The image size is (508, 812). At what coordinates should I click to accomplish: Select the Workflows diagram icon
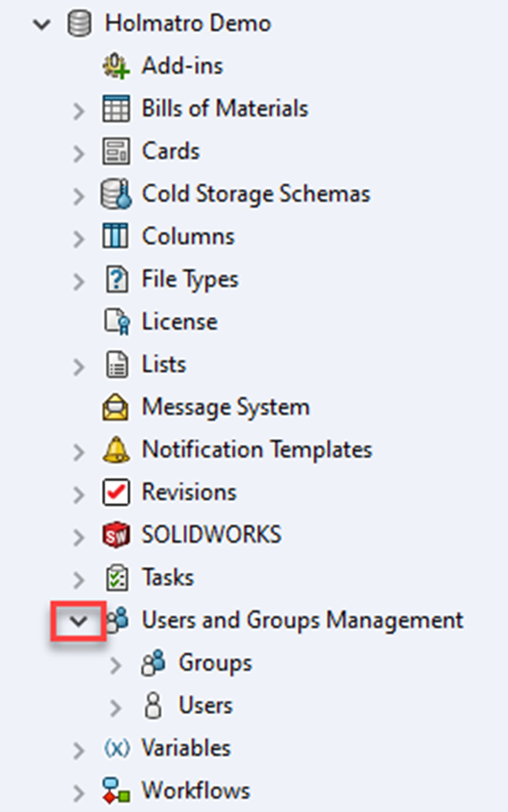pos(116,789)
